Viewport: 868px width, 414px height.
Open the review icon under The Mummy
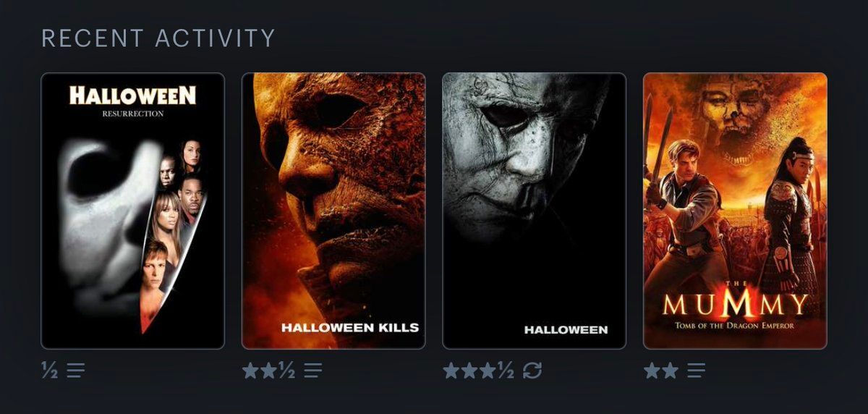(696, 371)
